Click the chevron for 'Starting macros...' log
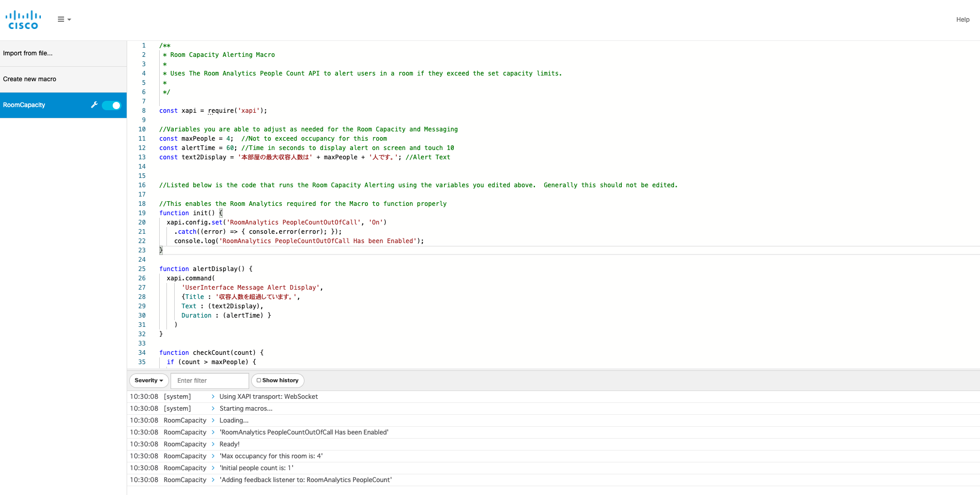This screenshot has width=980, height=495. point(213,409)
